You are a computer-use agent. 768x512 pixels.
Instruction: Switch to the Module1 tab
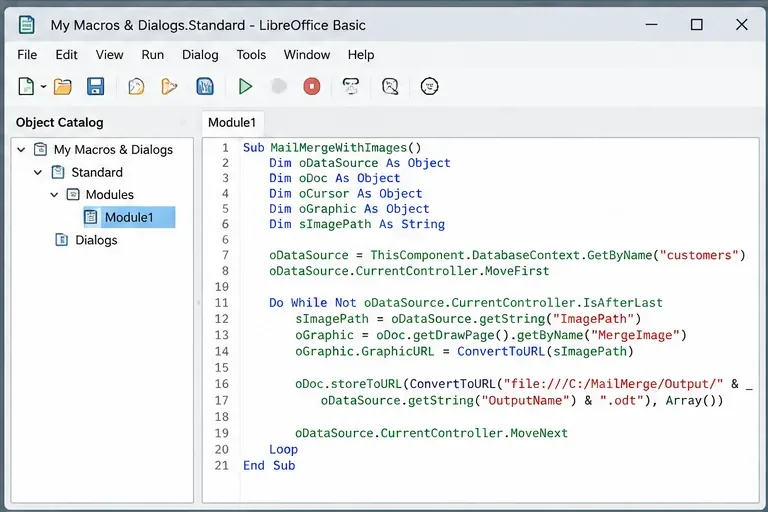[x=232, y=122]
